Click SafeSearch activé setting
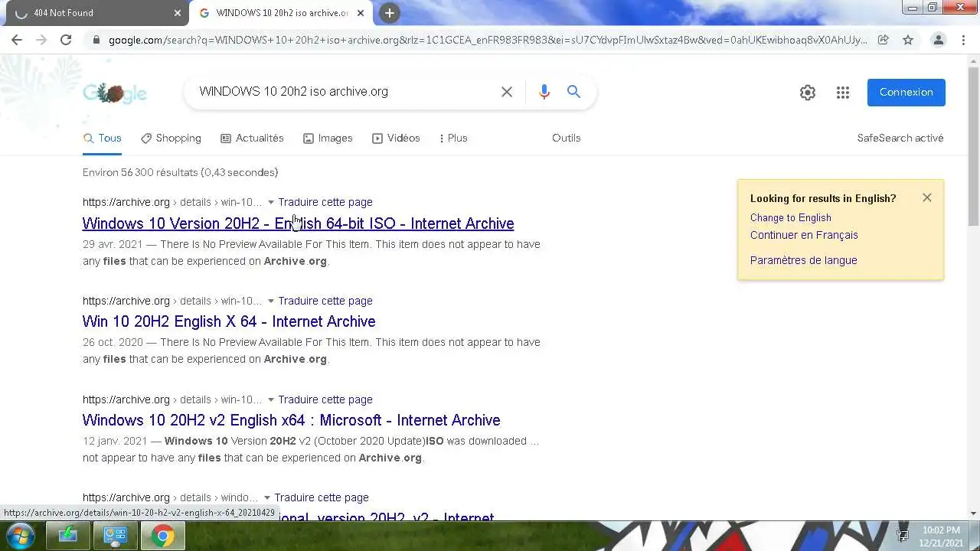Screen dimensions: 980x551 pyautogui.click(x=900, y=139)
